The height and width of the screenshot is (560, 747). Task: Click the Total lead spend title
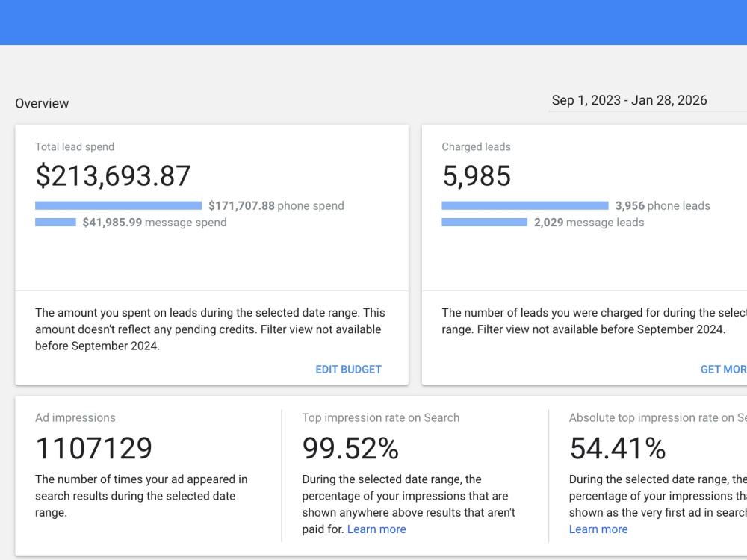[x=75, y=146]
